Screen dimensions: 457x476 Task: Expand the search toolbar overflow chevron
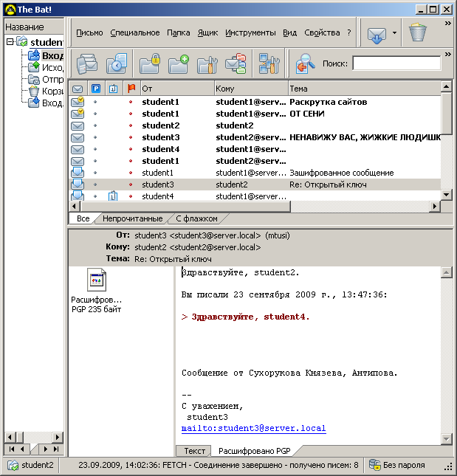click(x=448, y=55)
